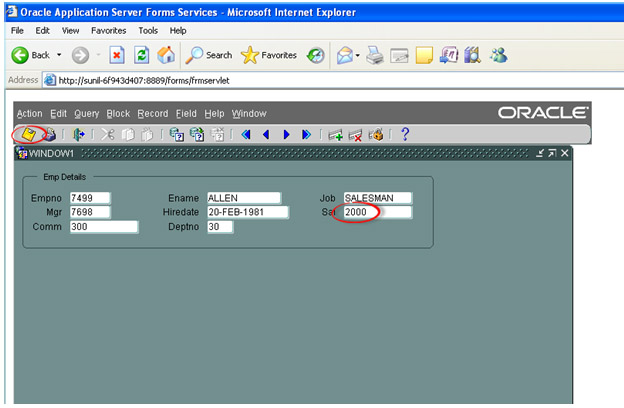This screenshot has height=408, width=624.
Task: Maximize WINDOW1 inner form window
Action: coord(552,153)
